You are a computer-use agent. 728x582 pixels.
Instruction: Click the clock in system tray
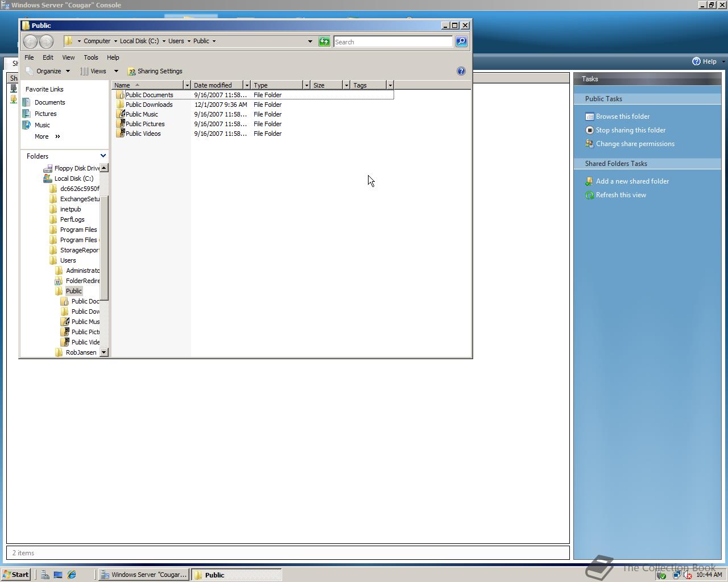709,575
